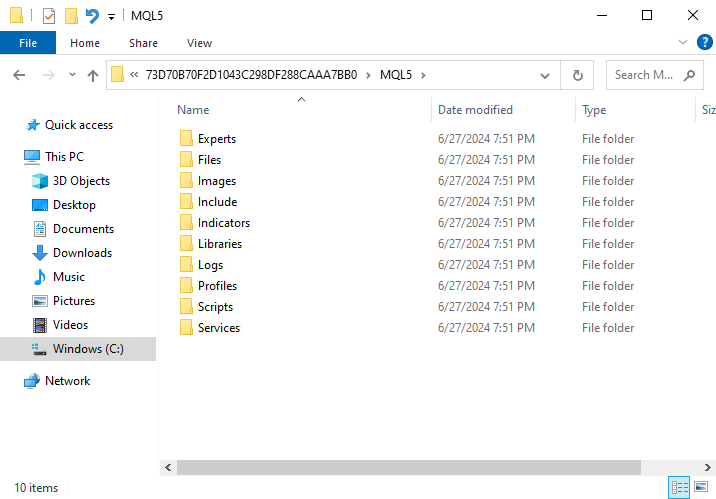Viewport: 716px width, 499px height.
Task: Click the 73D70B70F2D1043C298DF288CAAA7BB0 breadcrumb
Action: pyautogui.click(x=251, y=75)
